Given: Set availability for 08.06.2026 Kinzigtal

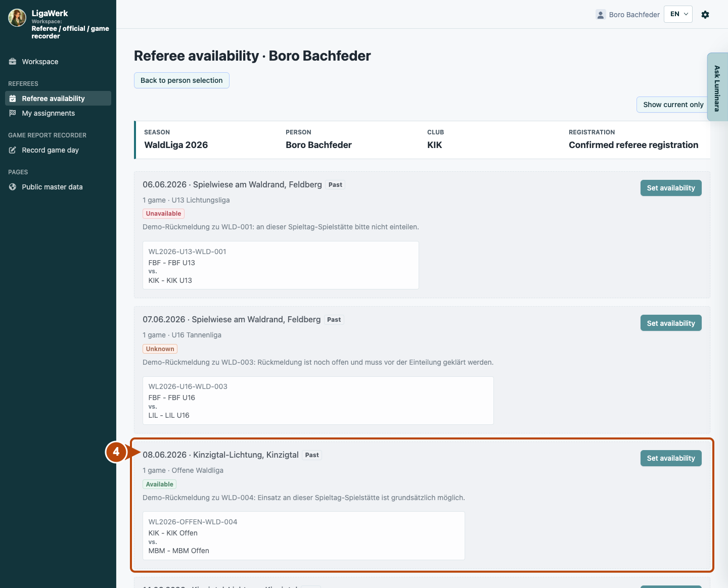Looking at the screenshot, I should coord(671,458).
